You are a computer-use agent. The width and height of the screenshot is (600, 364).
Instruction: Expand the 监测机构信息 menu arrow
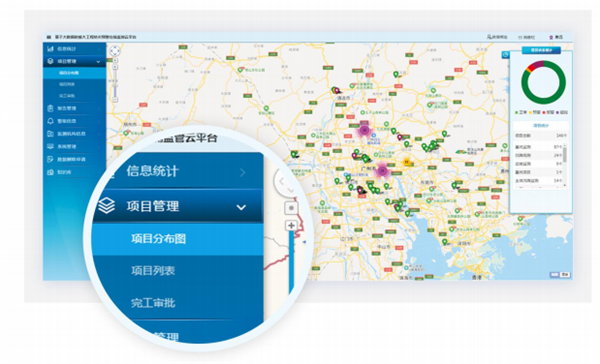(x=98, y=134)
